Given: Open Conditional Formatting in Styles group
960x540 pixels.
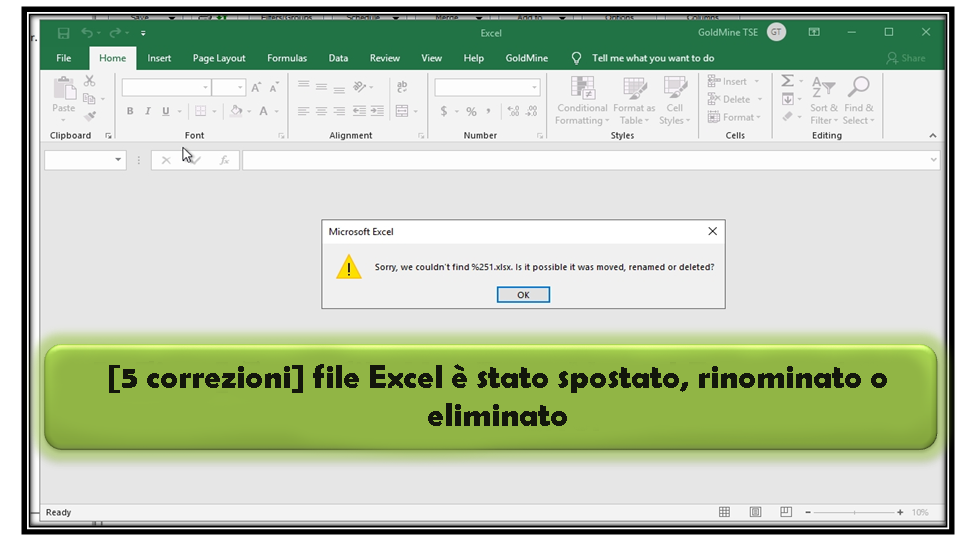Looking at the screenshot, I should (x=582, y=101).
